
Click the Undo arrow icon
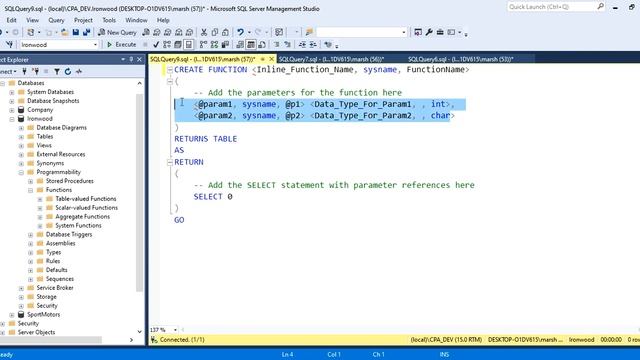pos(240,32)
